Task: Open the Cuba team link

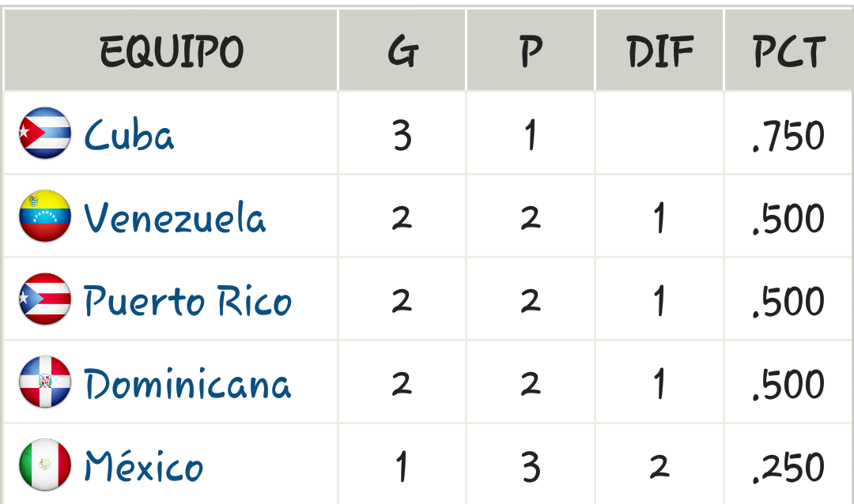Action: click(129, 135)
